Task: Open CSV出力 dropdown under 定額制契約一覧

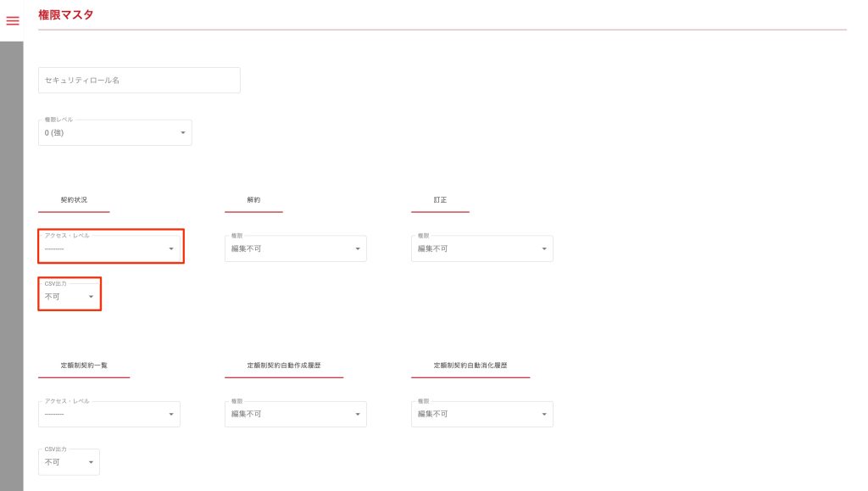Action: [69, 462]
